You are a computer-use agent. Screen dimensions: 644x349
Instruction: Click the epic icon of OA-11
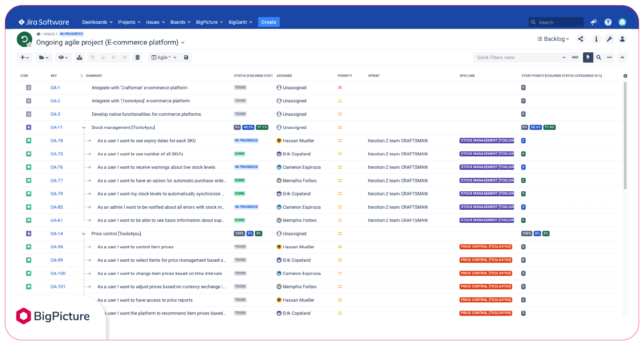[x=29, y=128]
